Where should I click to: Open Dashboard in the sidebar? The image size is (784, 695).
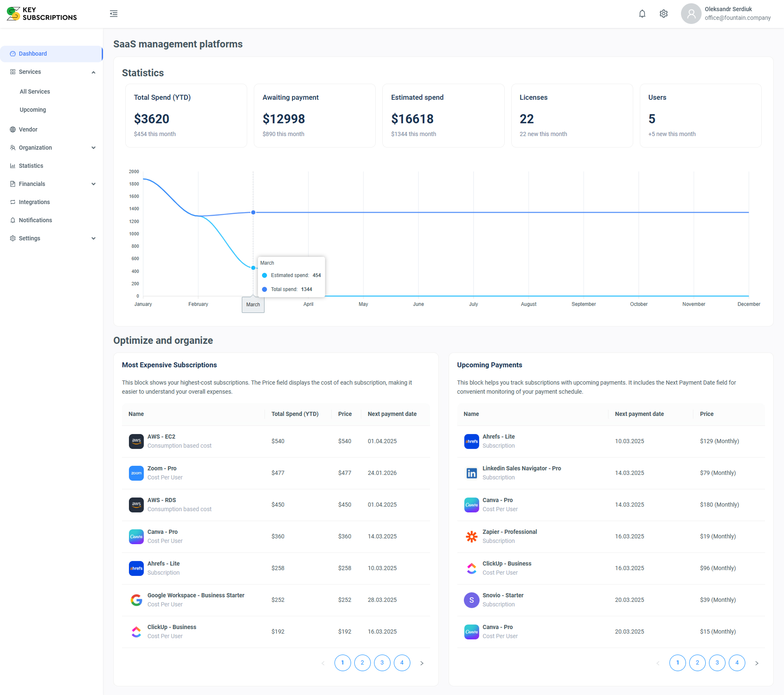[51, 54]
